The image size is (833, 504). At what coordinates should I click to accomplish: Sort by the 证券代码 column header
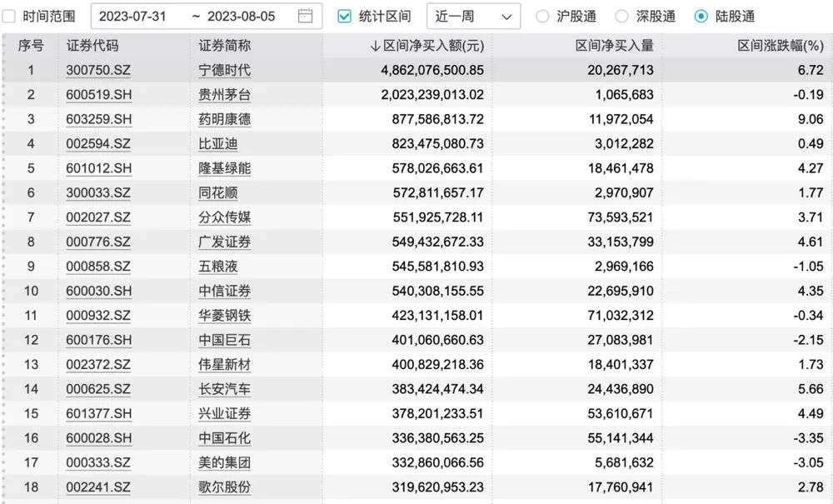(x=92, y=46)
